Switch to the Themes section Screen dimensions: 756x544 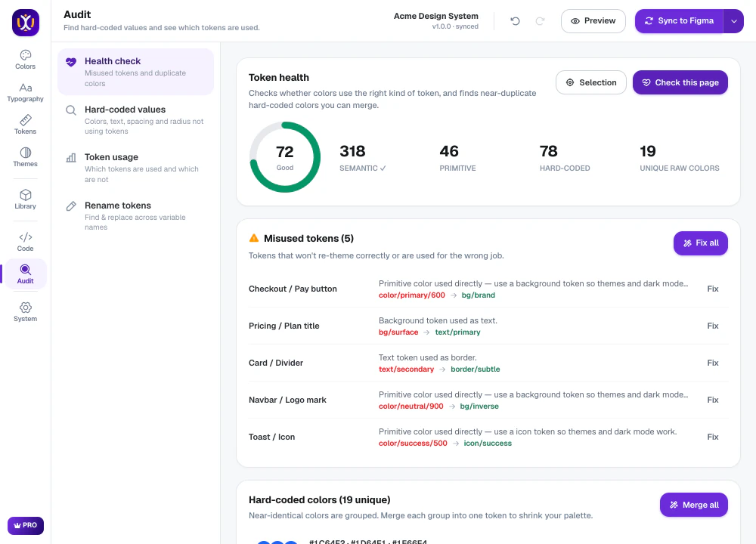[x=25, y=157]
